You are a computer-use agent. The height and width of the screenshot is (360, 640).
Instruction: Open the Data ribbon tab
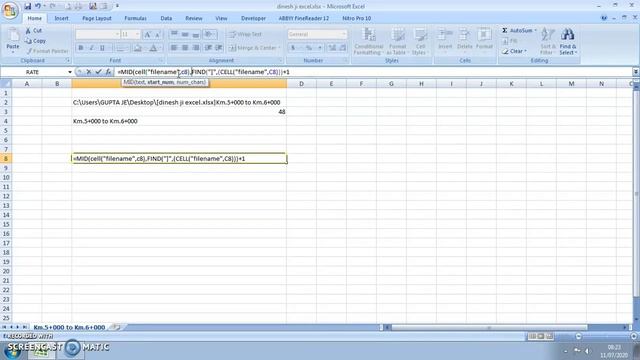click(166, 18)
